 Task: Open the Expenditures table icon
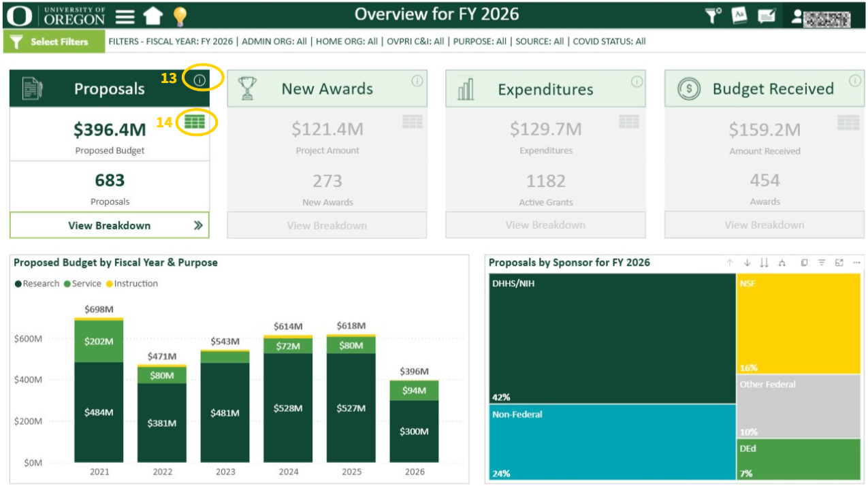(x=629, y=122)
